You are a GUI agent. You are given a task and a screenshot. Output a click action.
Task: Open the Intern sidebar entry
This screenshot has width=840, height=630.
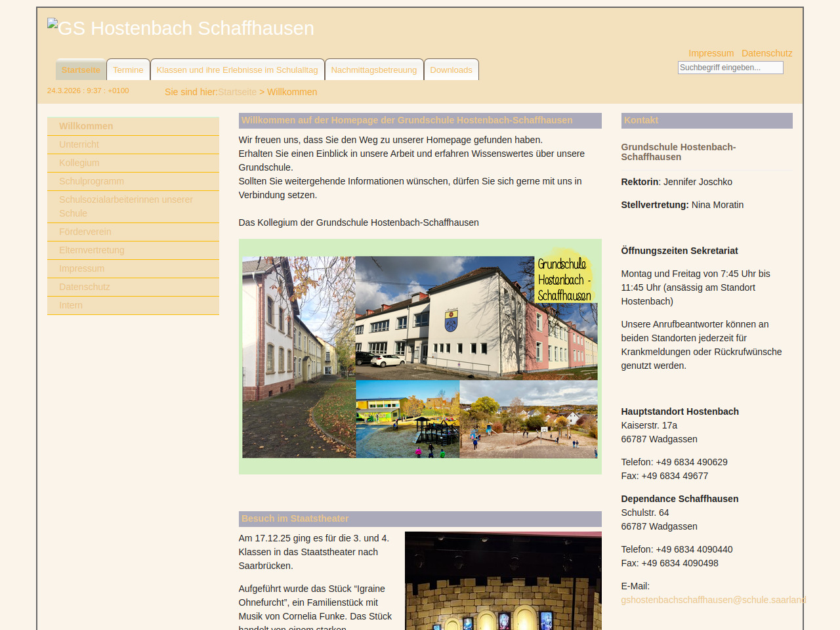tap(71, 305)
